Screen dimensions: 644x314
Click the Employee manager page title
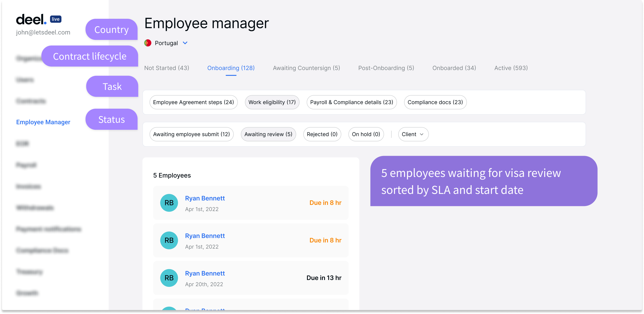coord(207,23)
